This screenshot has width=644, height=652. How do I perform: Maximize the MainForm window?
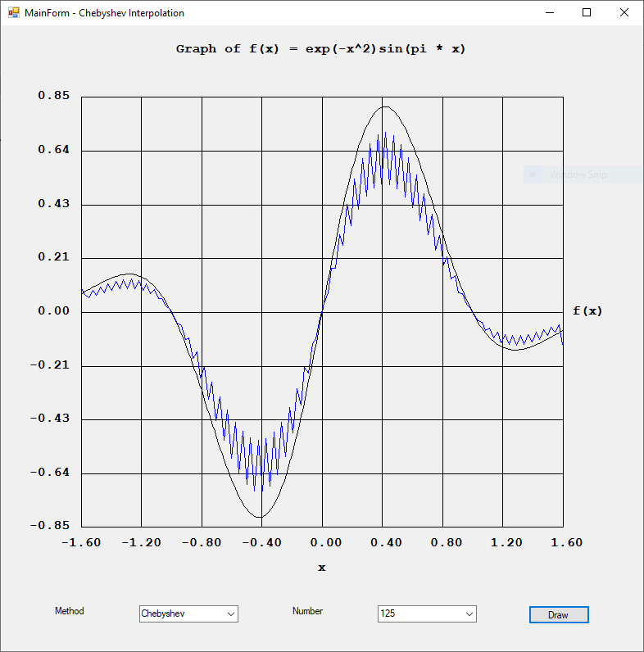click(586, 13)
